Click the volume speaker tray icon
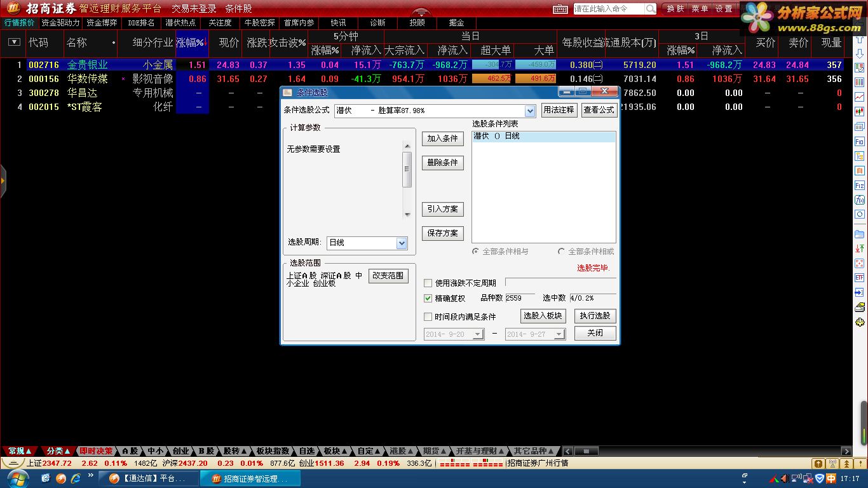Viewport: 868px width, 488px height. click(785, 478)
